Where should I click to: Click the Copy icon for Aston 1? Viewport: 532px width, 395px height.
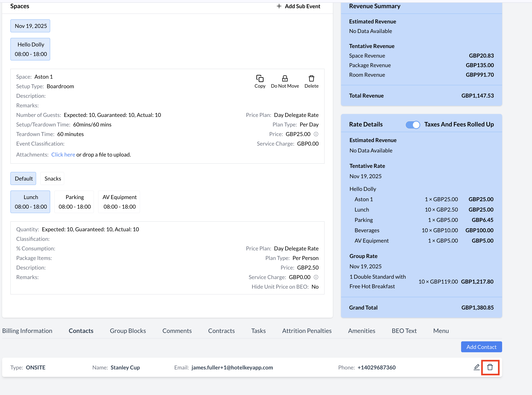[x=260, y=78]
